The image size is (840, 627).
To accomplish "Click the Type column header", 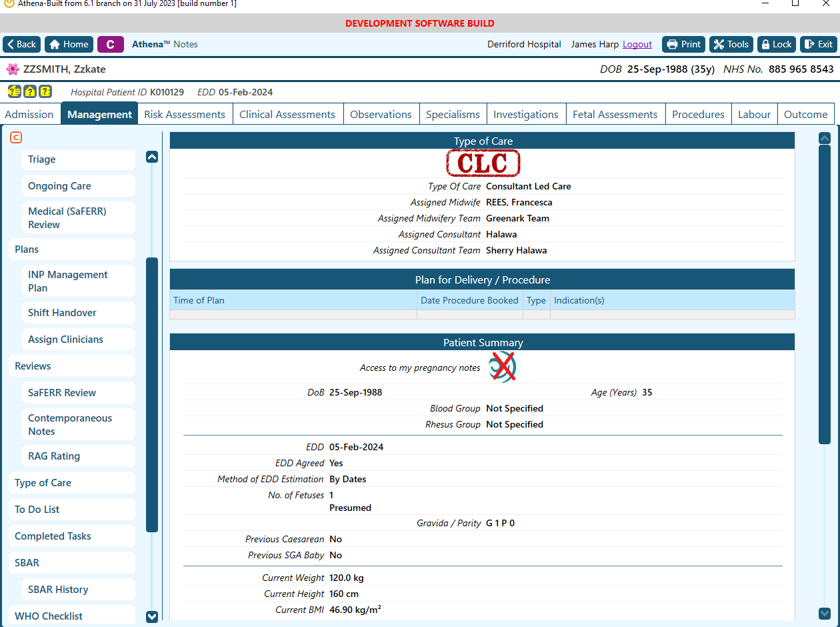I will click(536, 300).
